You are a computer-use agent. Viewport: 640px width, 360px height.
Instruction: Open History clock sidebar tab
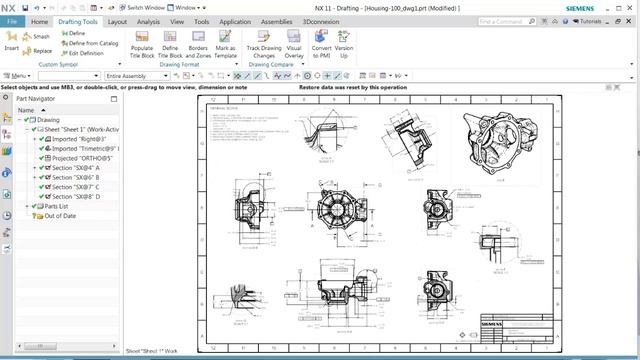coord(7,216)
